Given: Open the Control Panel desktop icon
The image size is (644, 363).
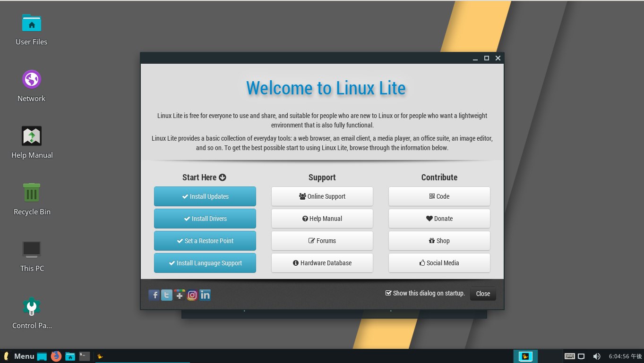Looking at the screenshot, I should pos(32,313).
